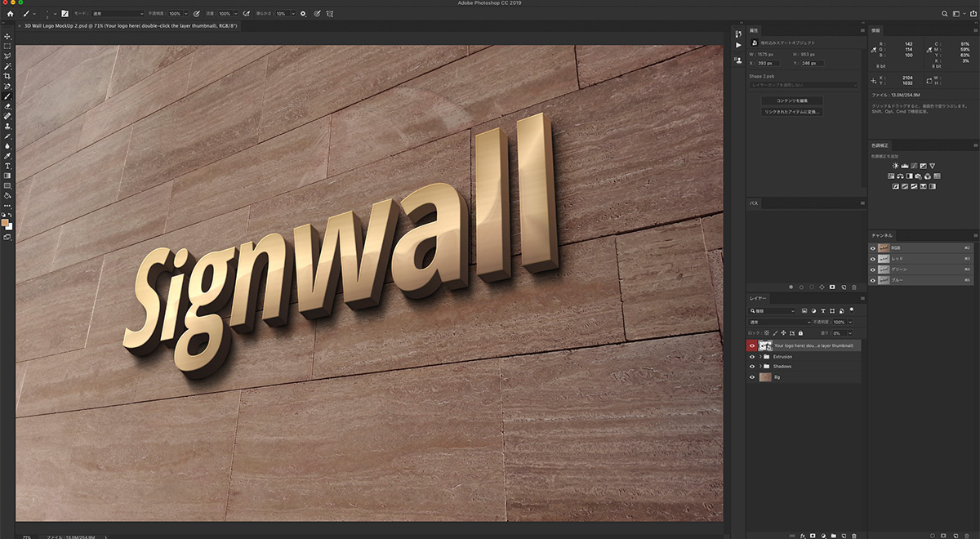The image size is (980, 539).
Task: Select the Rectangle shape tool
Action: (x=7, y=185)
